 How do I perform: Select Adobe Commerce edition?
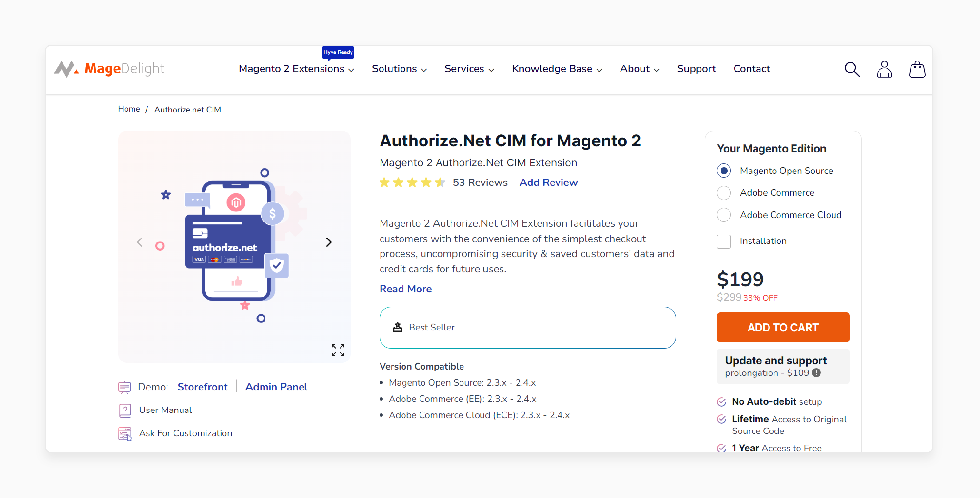(724, 193)
